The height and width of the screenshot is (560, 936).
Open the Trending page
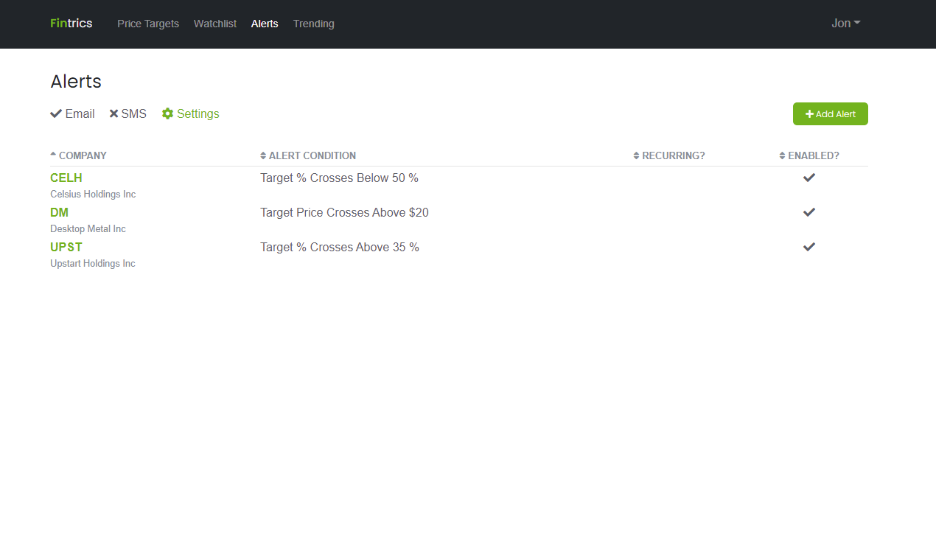(x=313, y=24)
